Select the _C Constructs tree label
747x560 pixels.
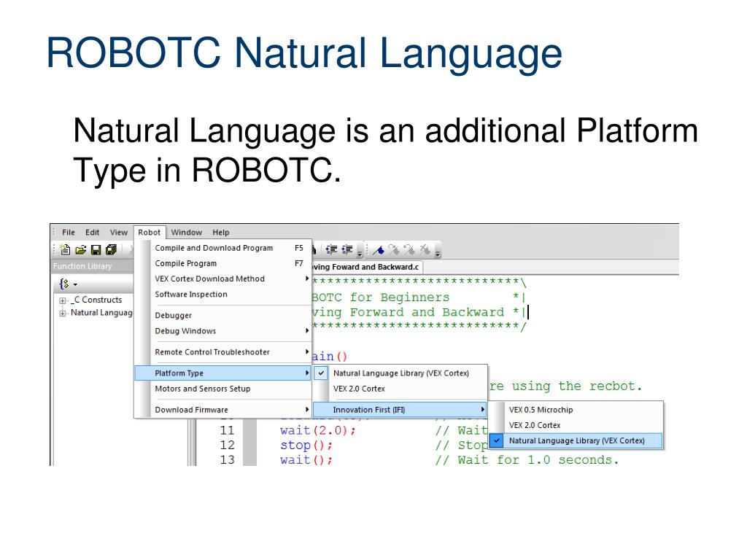pyautogui.click(x=96, y=300)
